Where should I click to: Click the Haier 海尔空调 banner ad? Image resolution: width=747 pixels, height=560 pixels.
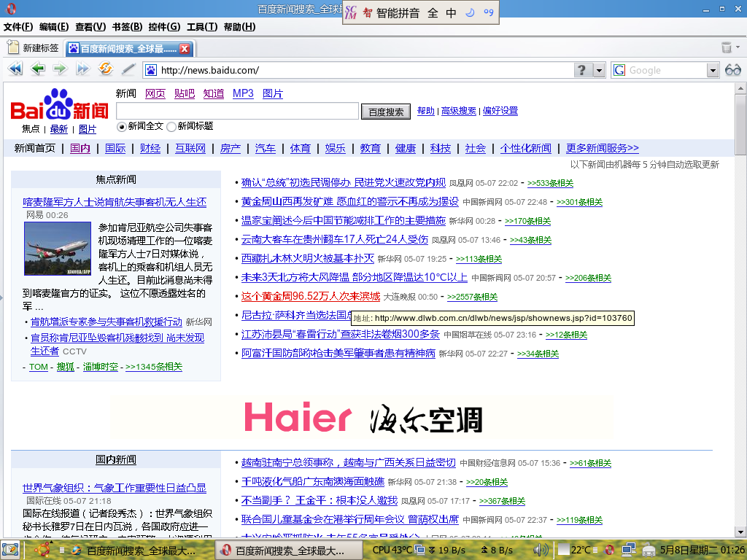[362, 418]
